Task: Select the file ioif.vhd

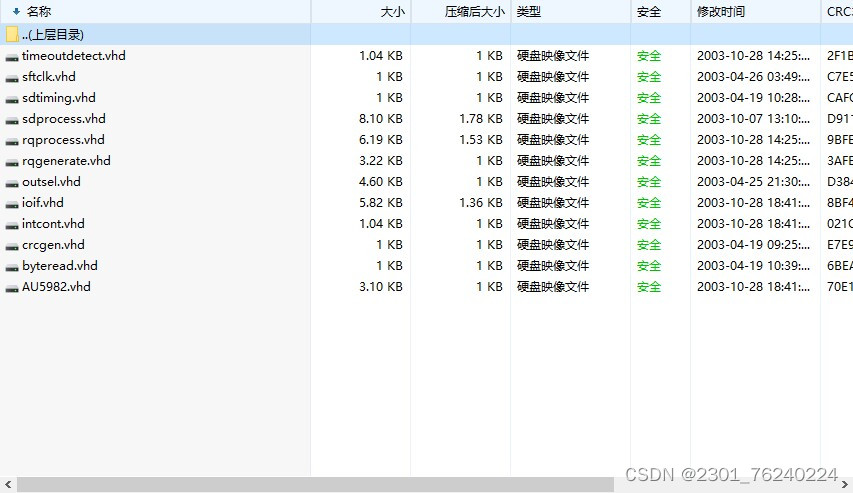Action: (42, 203)
